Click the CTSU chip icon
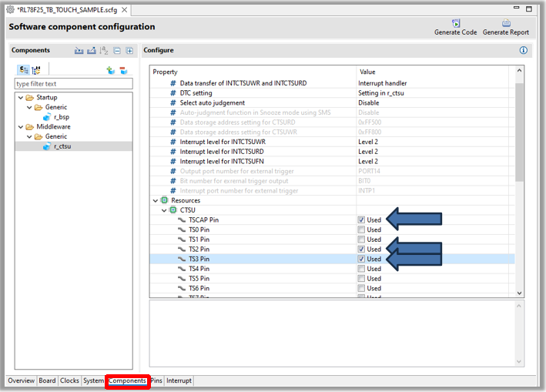 point(173,210)
